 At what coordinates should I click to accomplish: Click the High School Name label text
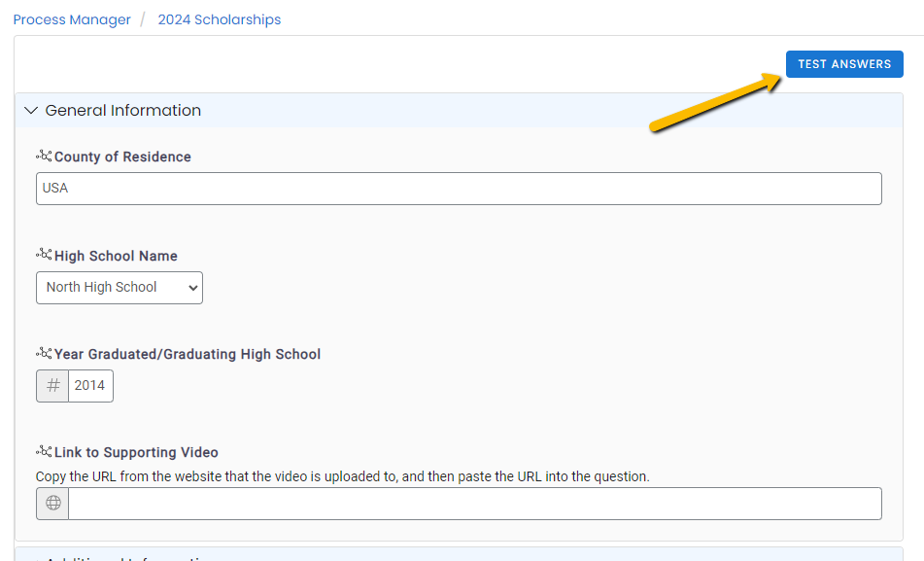116,256
